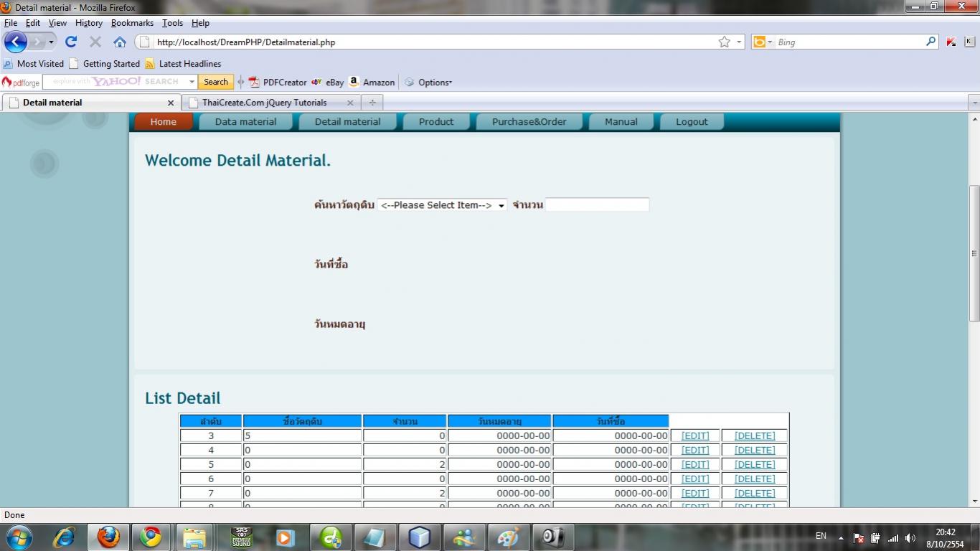Click the Bing search magnifier icon
980x551 pixels.
tap(931, 42)
